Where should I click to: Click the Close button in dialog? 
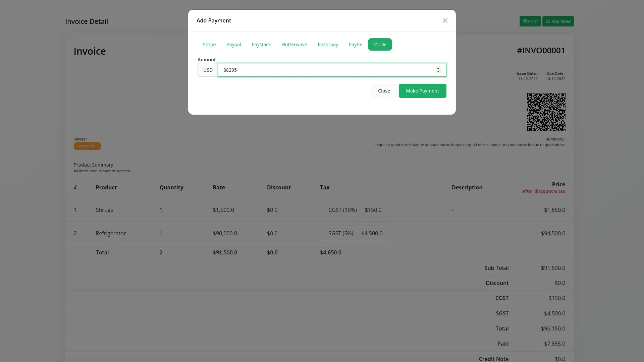pyautogui.click(x=384, y=91)
